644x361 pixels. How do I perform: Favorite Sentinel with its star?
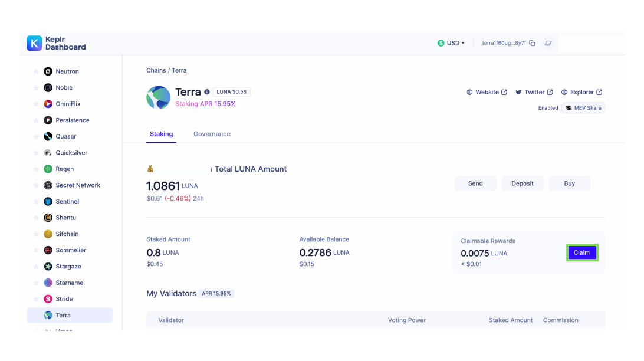(x=36, y=201)
